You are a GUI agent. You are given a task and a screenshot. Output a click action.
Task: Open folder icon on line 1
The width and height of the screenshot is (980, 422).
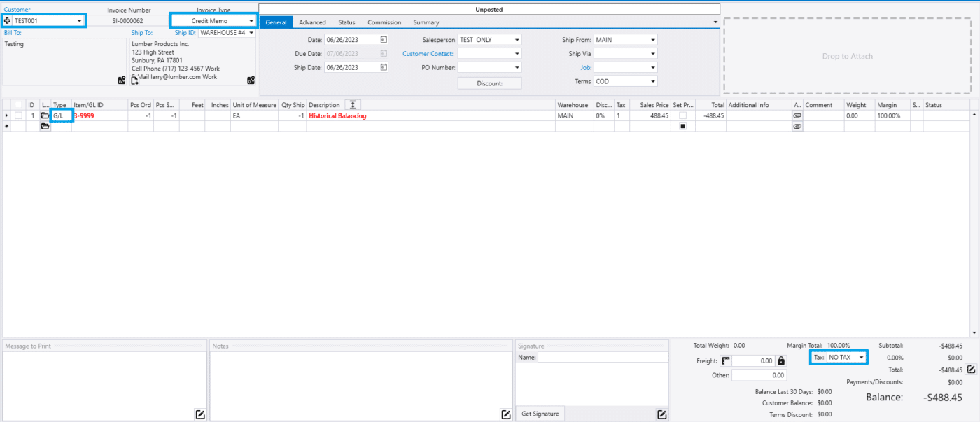[x=45, y=115]
